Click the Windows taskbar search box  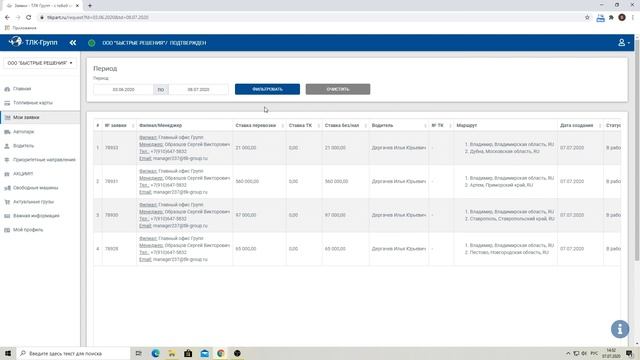[x=74, y=353]
